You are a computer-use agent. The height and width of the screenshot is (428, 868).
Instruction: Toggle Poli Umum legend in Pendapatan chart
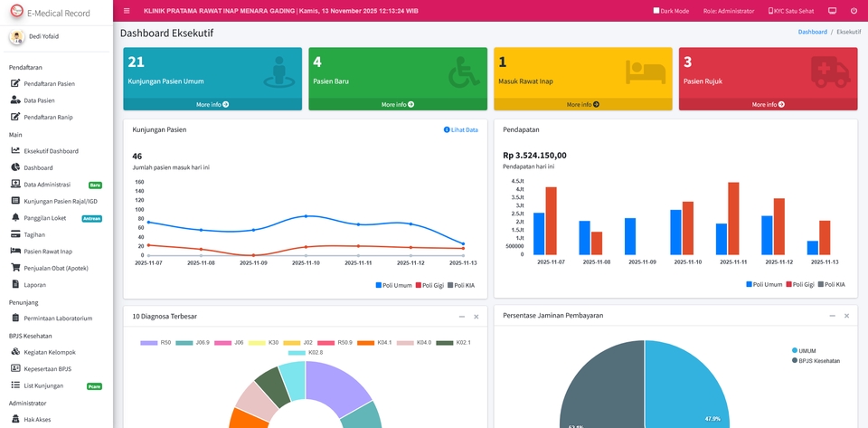764,284
